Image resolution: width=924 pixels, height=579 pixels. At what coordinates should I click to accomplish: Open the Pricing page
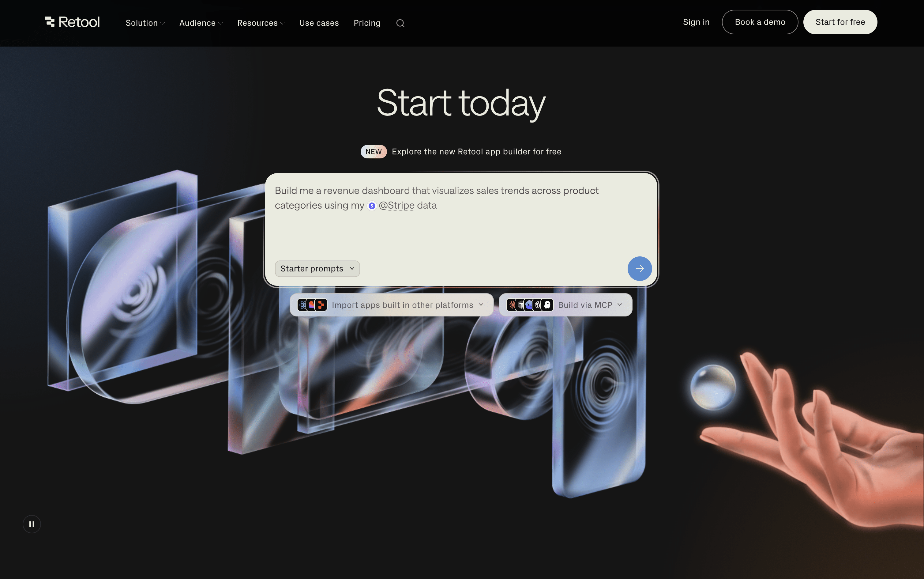point(367,23)
